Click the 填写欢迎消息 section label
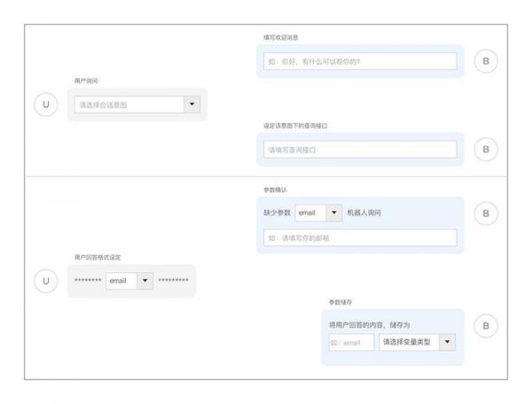 pos(280,38)
